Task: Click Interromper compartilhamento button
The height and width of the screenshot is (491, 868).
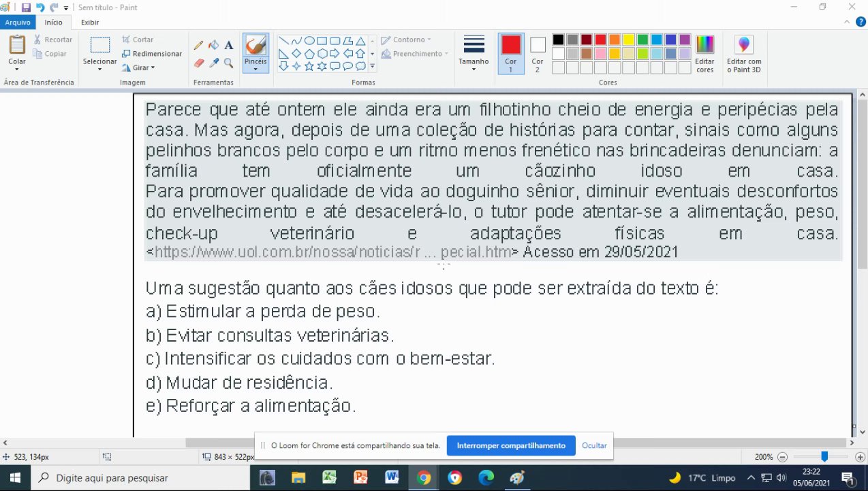Action: (x=511, y=445)
